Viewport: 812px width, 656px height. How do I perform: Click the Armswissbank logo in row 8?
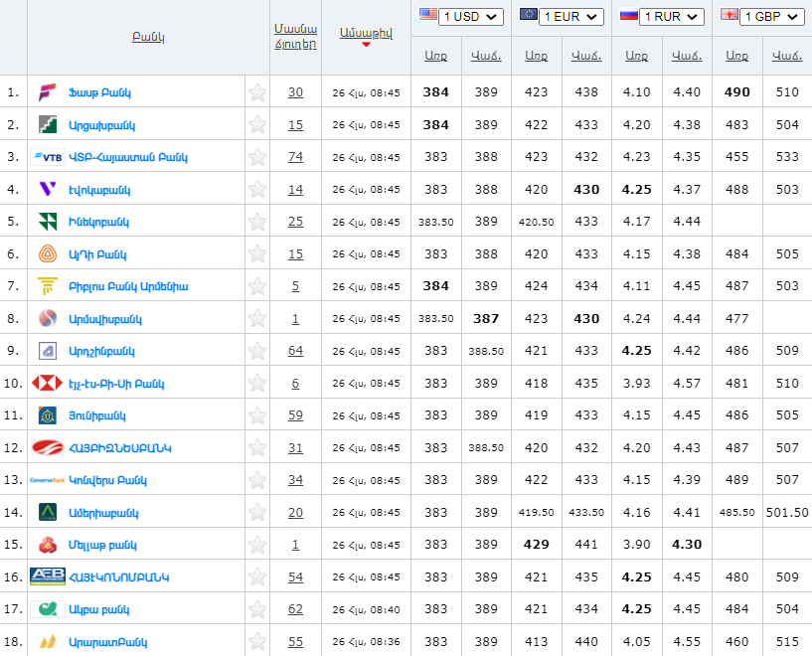coord(48,318)
